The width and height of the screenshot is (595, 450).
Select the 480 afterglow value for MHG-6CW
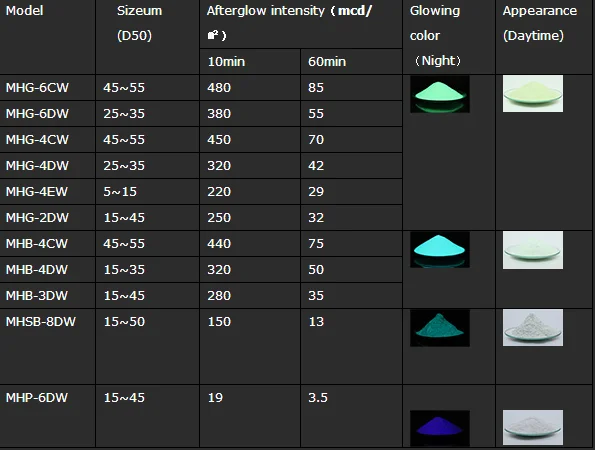pyautogui.click(x=219, y=88)
